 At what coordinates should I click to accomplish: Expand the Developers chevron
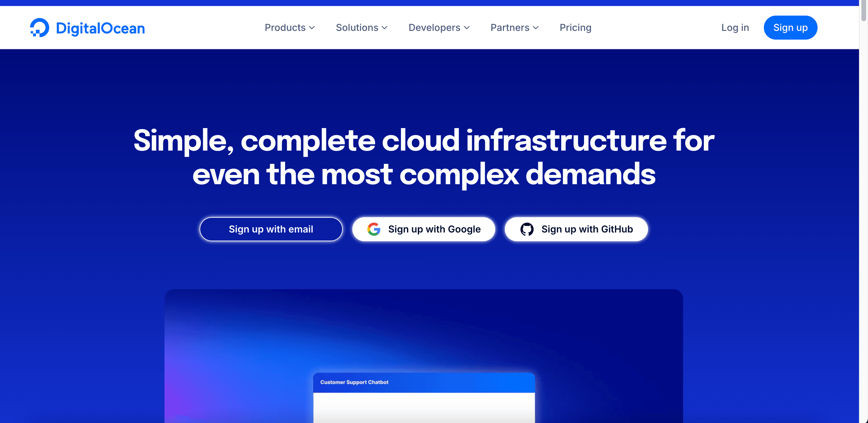[x=467, y=28]
